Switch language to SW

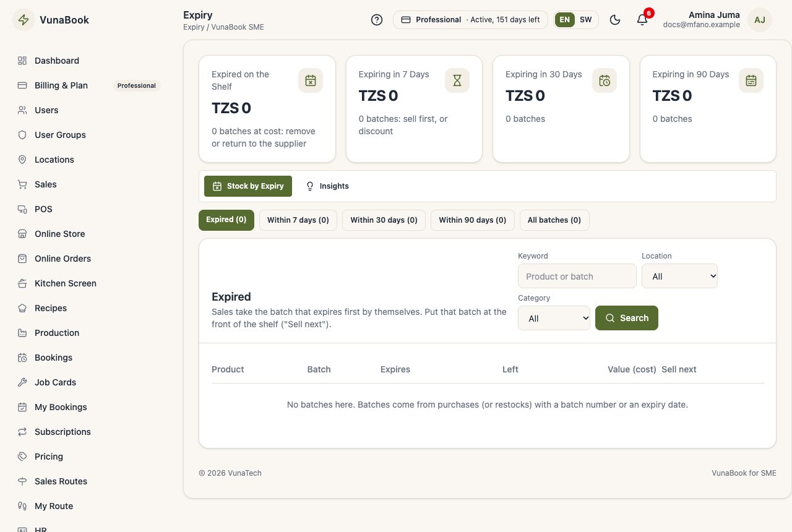[585, 20]
